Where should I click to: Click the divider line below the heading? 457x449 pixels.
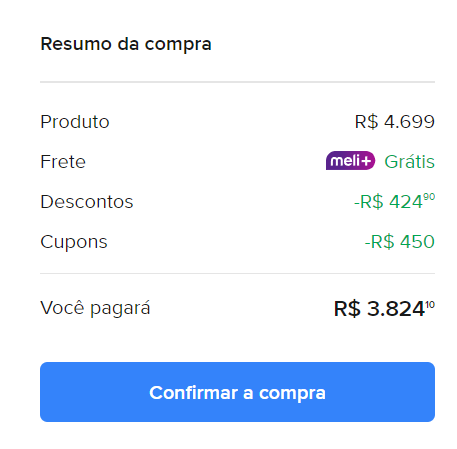click(237, 82)
